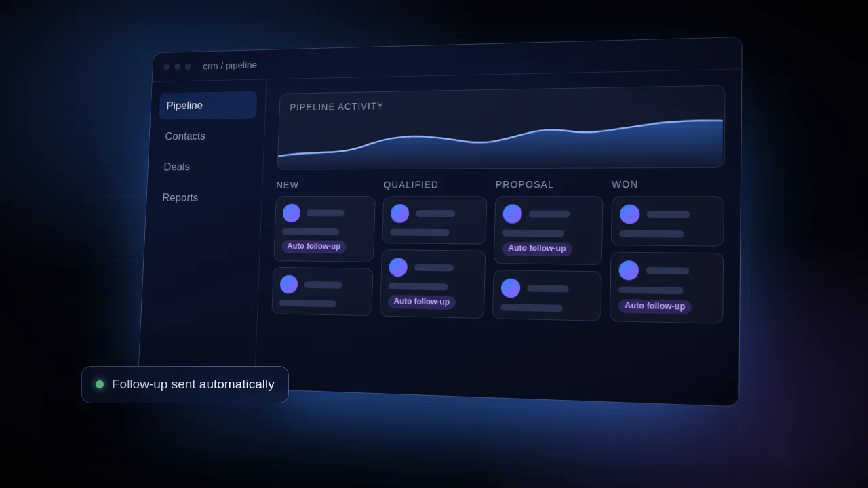This screenshot has width=868, height=488.
Task: Click the WON column header
Action: tap(625, 184)
